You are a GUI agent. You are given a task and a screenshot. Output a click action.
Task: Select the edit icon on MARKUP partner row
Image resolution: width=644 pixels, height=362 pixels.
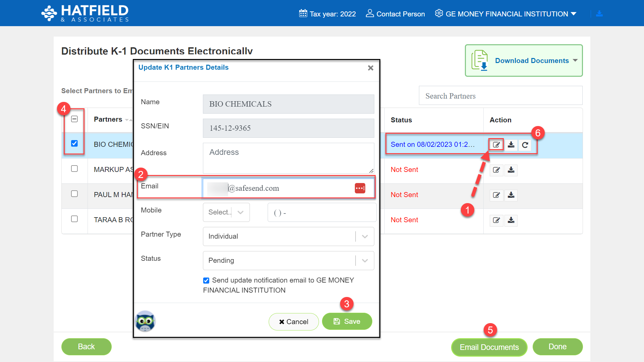point(496,170)
